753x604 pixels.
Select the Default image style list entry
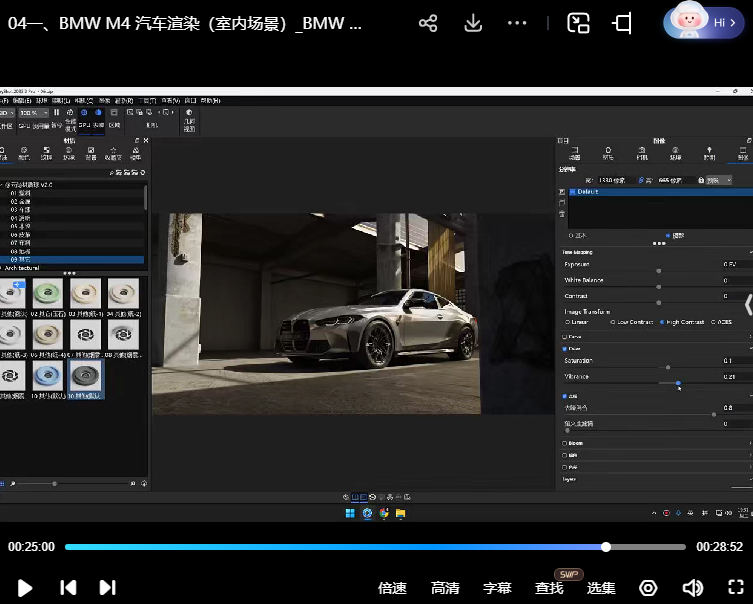coord(585,191)
